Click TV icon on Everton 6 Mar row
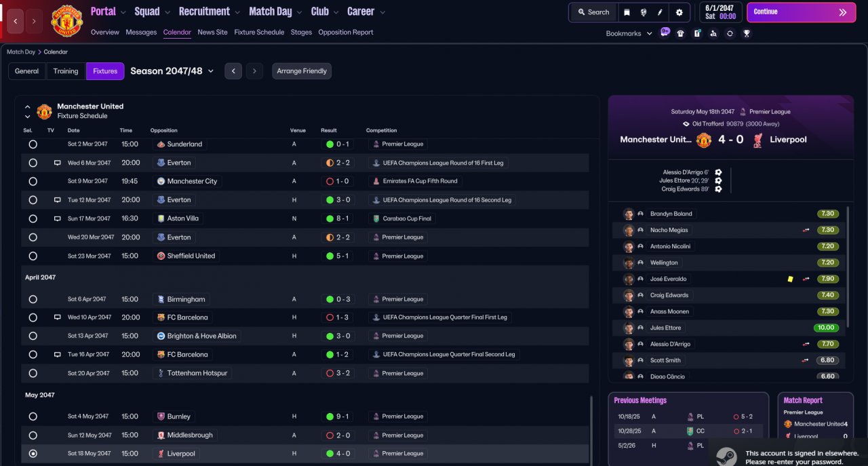The width and height of the screenshot is (868, 466). (x=58, y=163)
